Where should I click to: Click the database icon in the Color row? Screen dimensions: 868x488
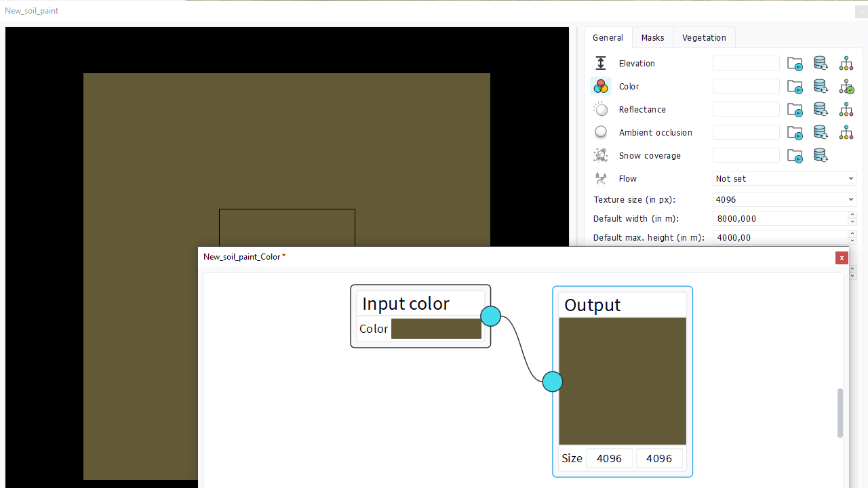coord(821,86)
